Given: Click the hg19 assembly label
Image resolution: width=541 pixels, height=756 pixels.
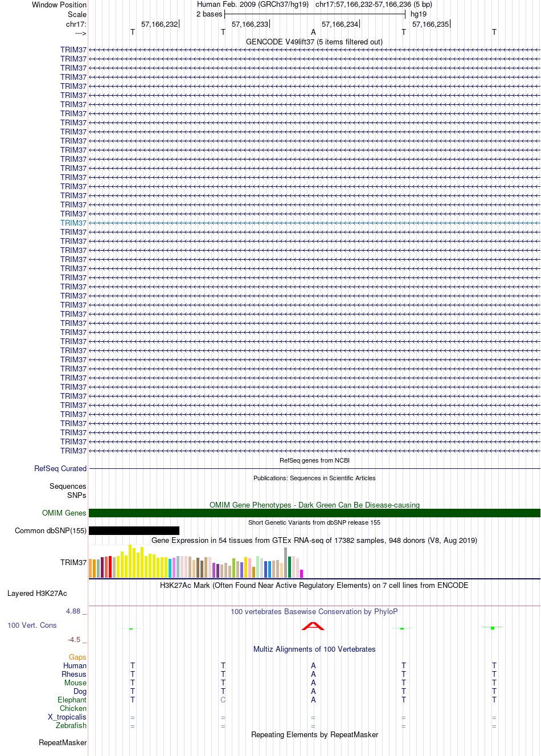Looking at the screenshot, I should (419, 14).
